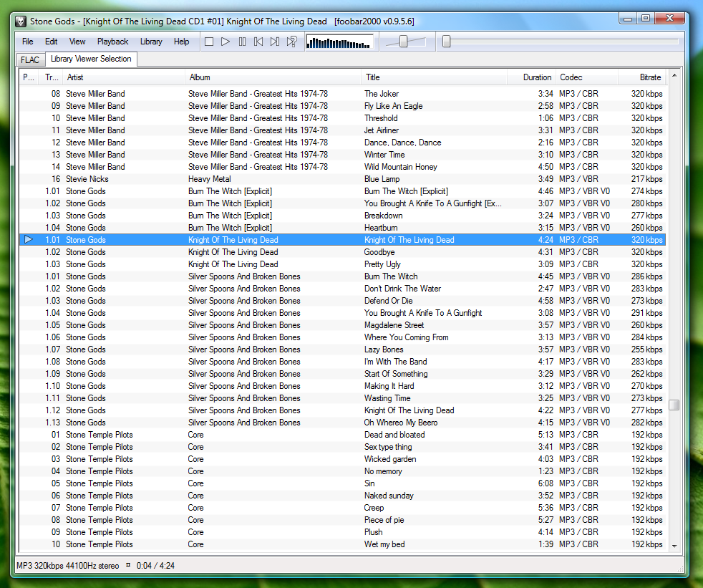Click the Stop playback button
The image size is (703, 588).
[x=209, y=42]
